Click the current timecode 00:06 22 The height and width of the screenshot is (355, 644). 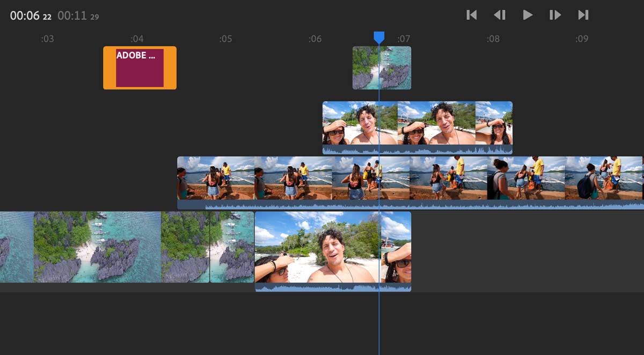(x=31, y=16)
